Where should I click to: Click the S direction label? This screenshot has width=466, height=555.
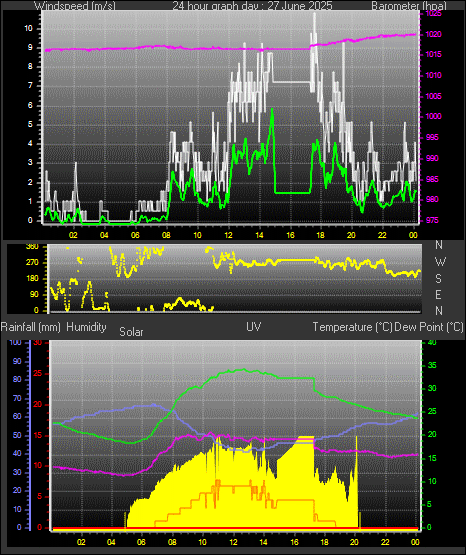pyautogui.click(x=438, y=279)
